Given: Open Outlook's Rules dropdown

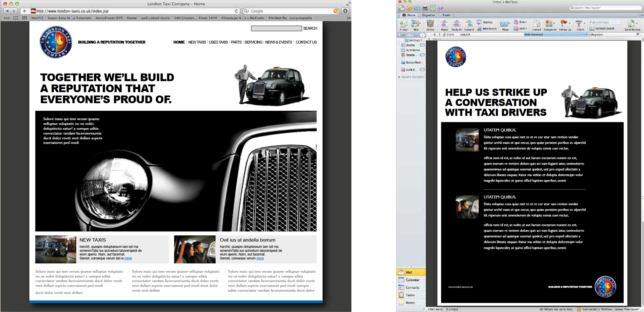Looking at the screenshot, I should [x=520, y=22].
